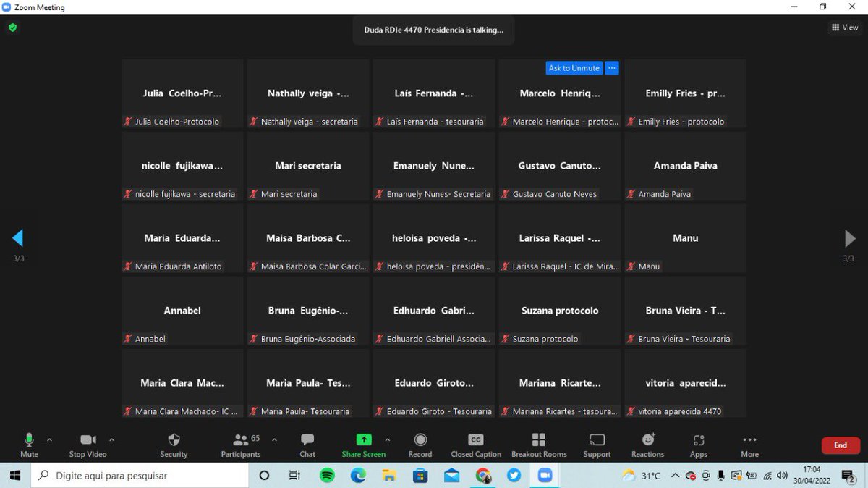Go to the next participants page
The image size is (868, 488).
850,238
